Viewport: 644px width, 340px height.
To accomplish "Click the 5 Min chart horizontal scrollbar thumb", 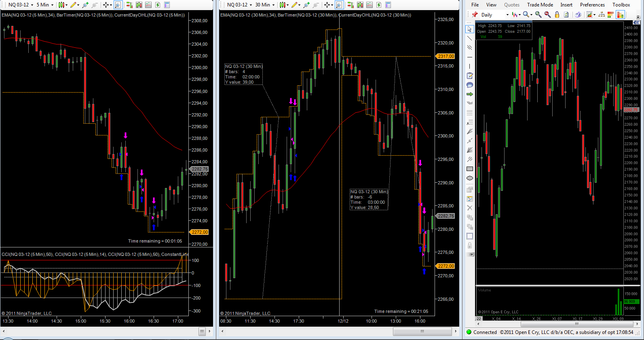I will coord(202,332).
